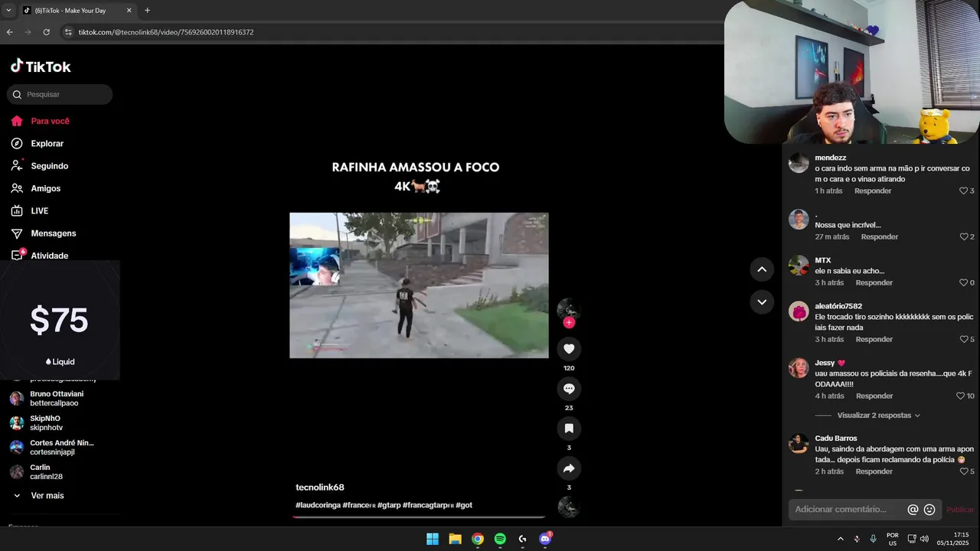This screenshot has width=980, height=551.
Task: Open Jessy username link
Action: [x=825, y=363]
